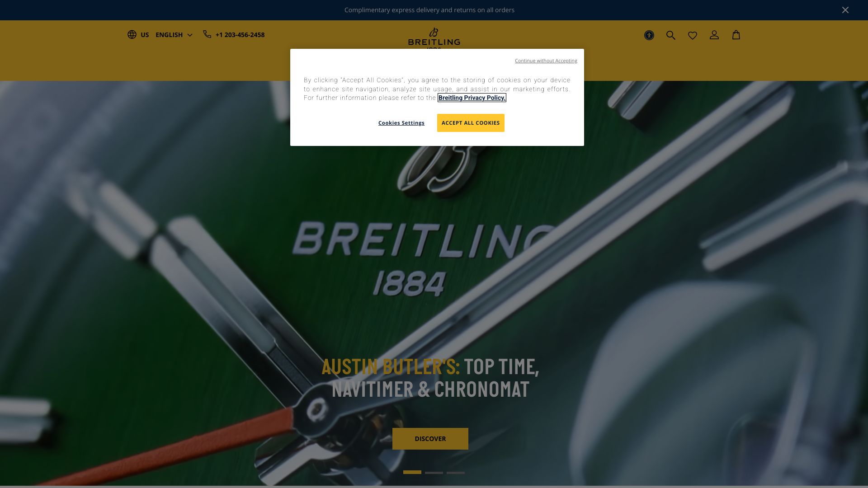Click the Breitling logo in header
The image size is (868, 488).
click(434, 38)
